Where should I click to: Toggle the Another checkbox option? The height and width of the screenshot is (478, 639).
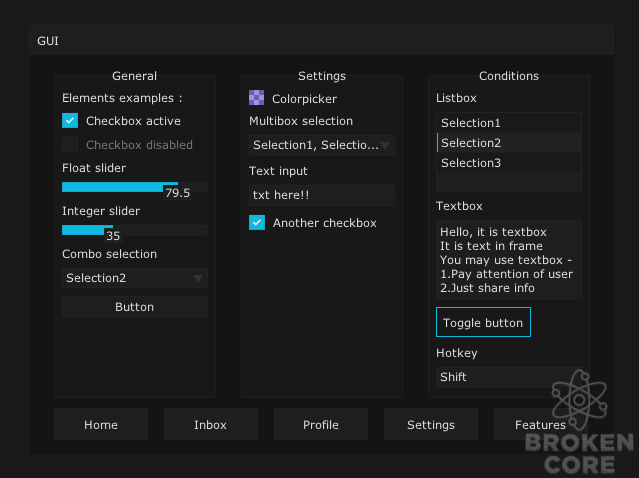tap(257, 222)
